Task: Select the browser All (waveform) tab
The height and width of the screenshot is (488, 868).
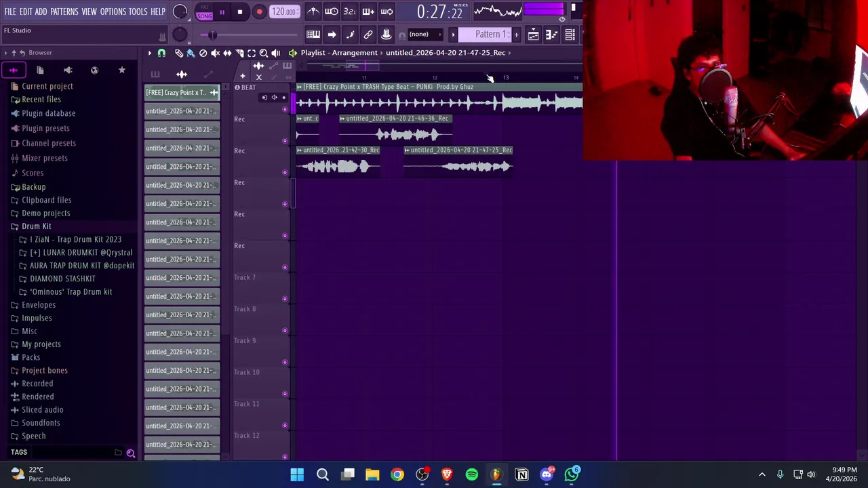Action: click(14, 70)
